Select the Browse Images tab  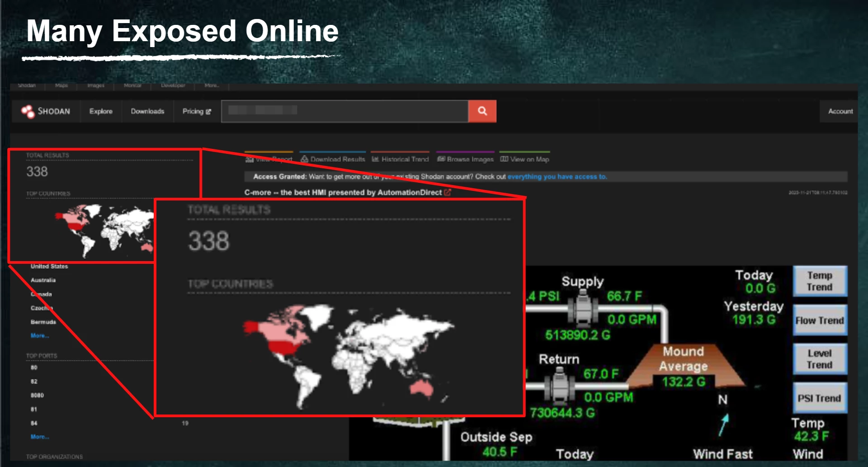(x=465, y=159)
